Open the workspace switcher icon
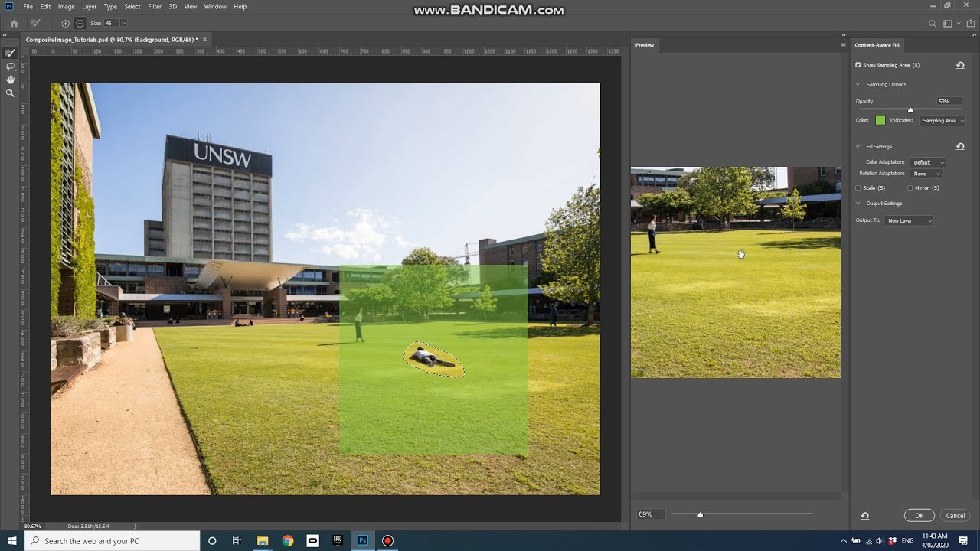Image resolution: width=980 pixels, height=551 pixels. [x=949, y=24]
